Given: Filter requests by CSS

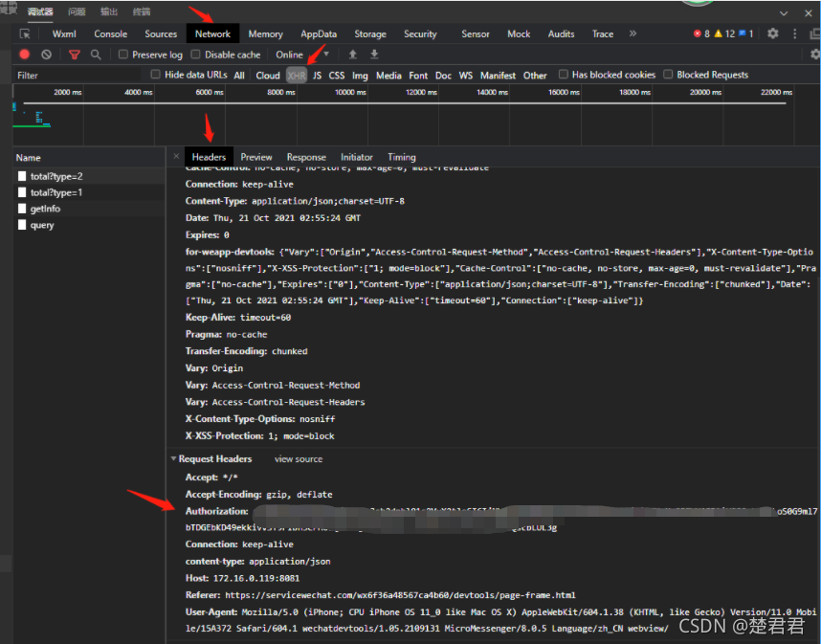Looking at the screenshot, I should [337, 76].
